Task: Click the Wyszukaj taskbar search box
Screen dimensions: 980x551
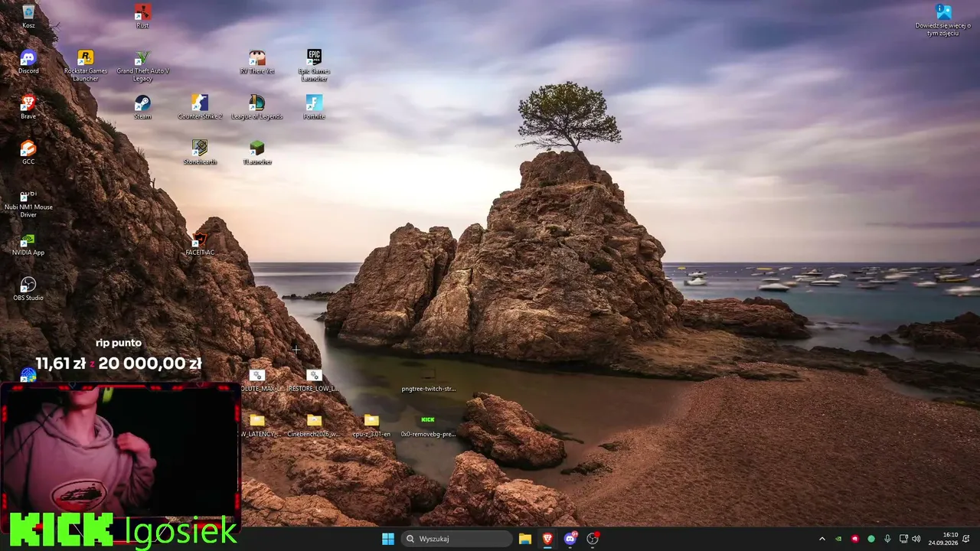Action: pos(458,539)
